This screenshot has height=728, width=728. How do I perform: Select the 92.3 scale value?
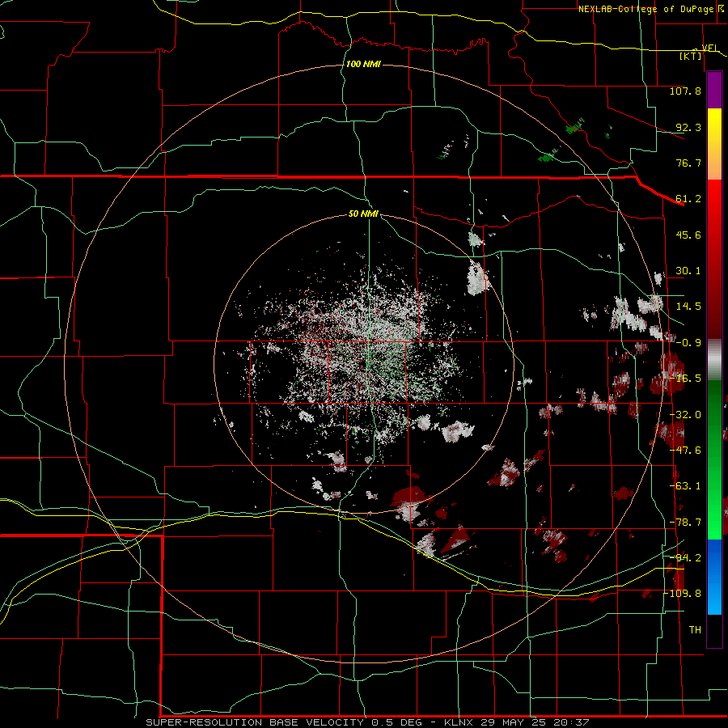688,127
